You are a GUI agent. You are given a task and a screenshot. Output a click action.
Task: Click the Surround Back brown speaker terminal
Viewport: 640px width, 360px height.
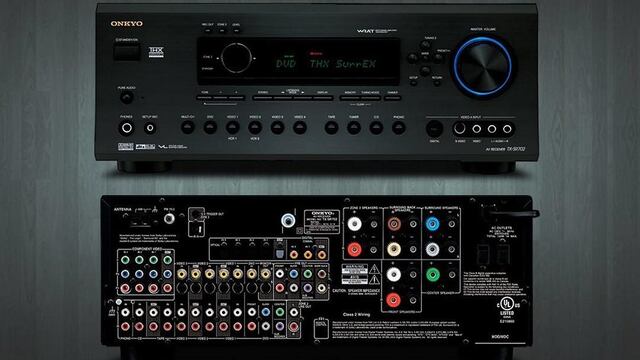(x=394, y=224)
